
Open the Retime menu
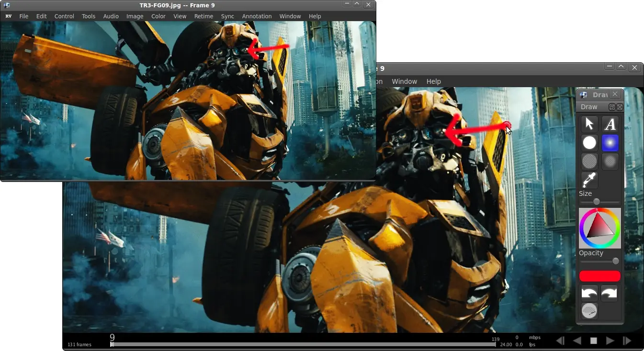coord(203,16)
